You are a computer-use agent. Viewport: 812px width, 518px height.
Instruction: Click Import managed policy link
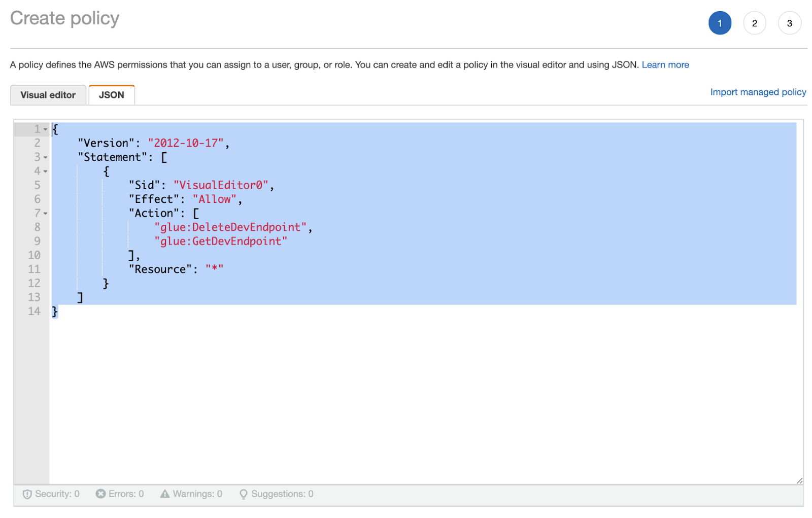tap(758, 92)
